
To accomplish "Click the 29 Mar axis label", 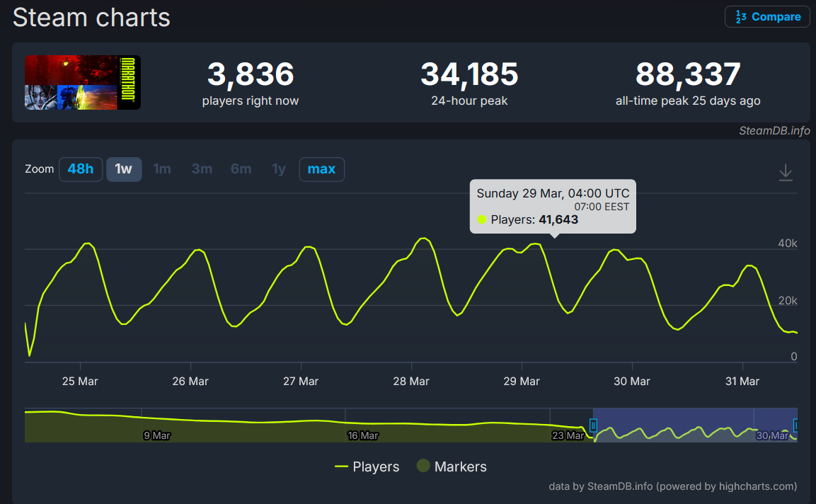I will point(522,381).
